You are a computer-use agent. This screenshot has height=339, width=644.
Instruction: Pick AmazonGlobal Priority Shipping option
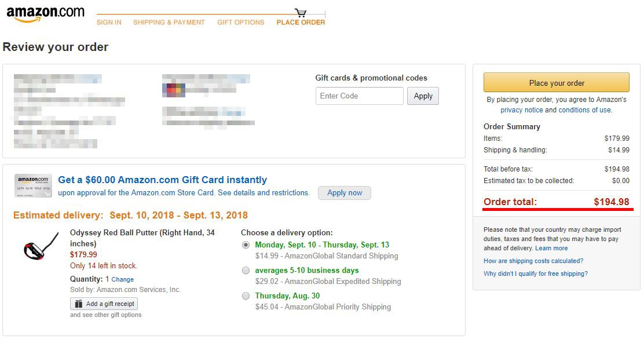click(x=246, y=296)
